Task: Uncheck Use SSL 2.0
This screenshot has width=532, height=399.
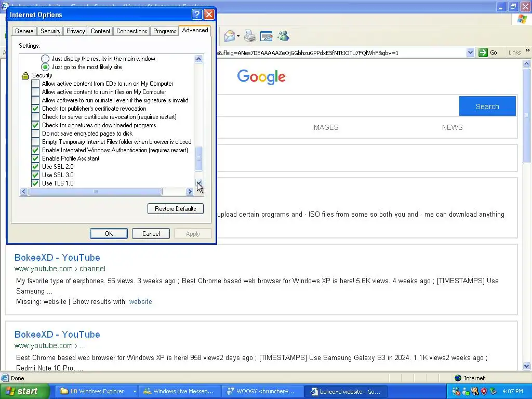Action: [35, 167]
